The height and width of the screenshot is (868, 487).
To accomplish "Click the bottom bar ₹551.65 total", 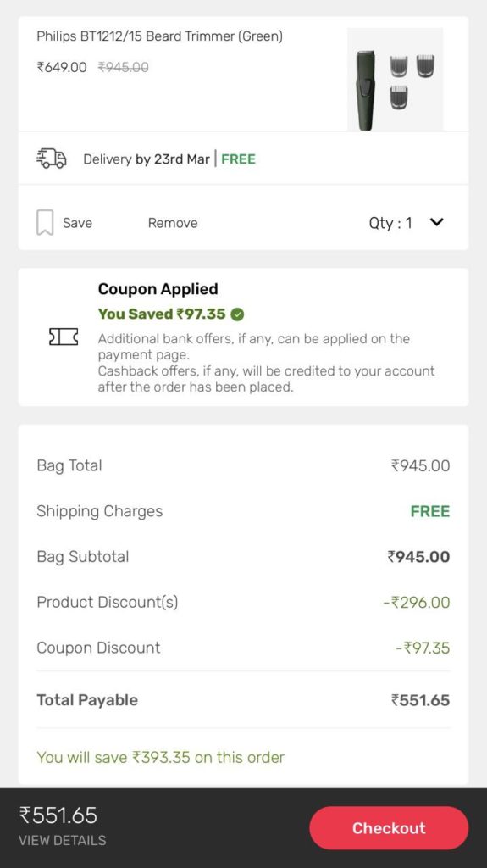I will 58,815.
